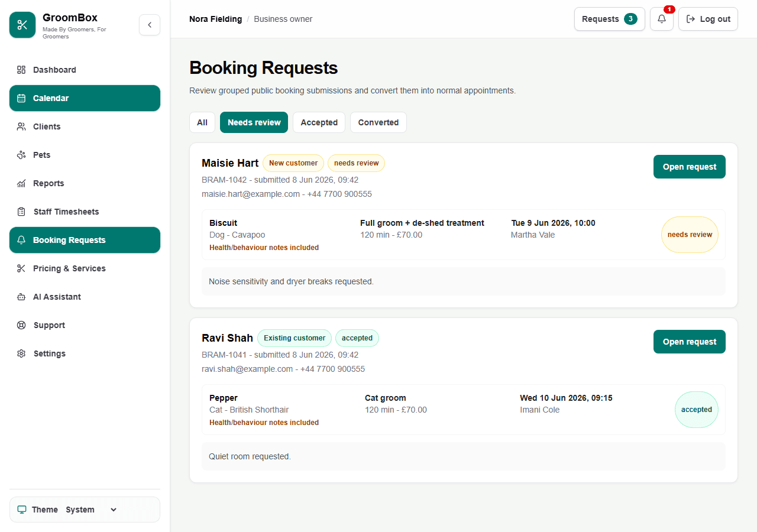The image size is (757, 532).
Task: Click the 'Wed 10 Jun 2026, 09:15' appointment time
Action: [x=566, y=398]
